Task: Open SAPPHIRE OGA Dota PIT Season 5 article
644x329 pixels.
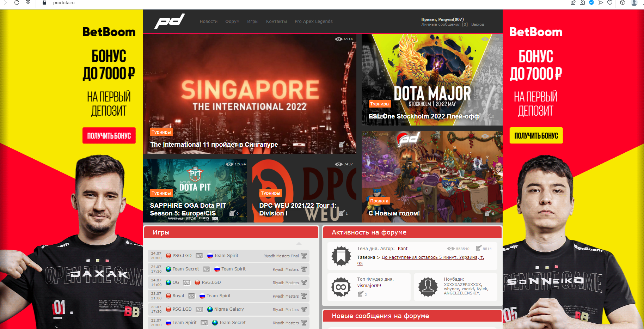Action: click(188, 209)
